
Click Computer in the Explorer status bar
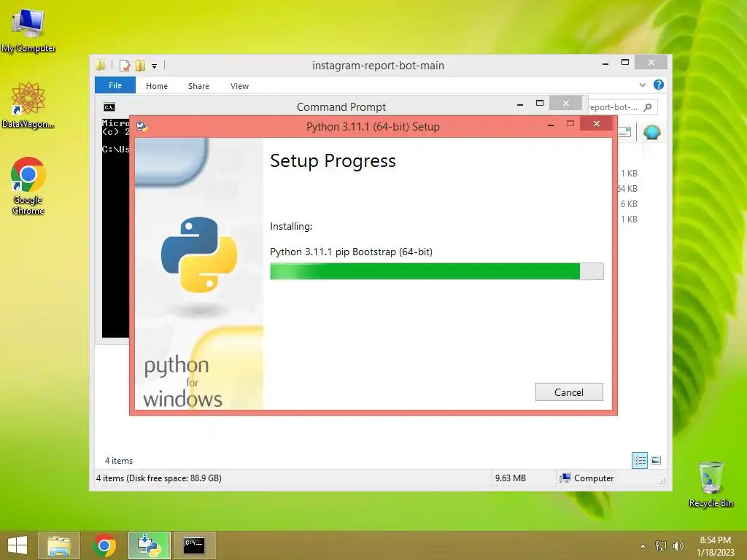pos(587,478)
